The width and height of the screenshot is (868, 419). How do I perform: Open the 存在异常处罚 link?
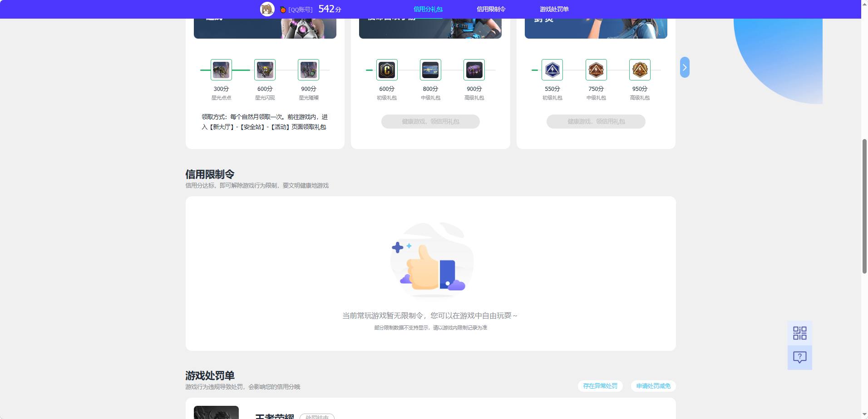[600, 386]
